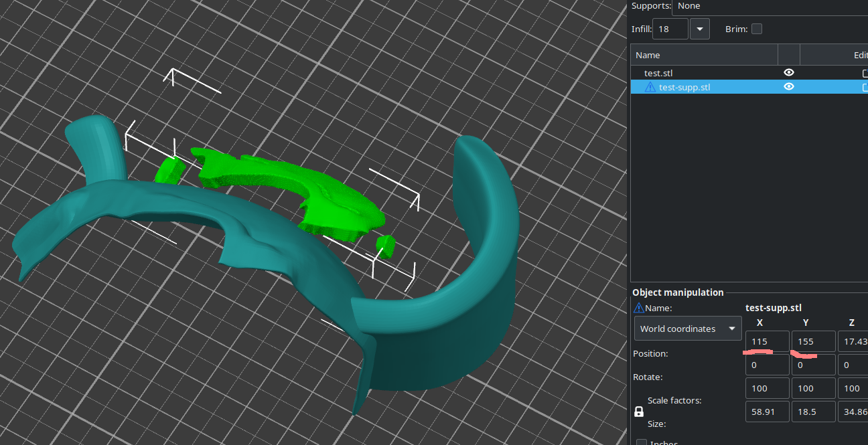Click the X scale factor field
Image resolution: width=868 pixels, height=445 pixels.
point(768,388)
